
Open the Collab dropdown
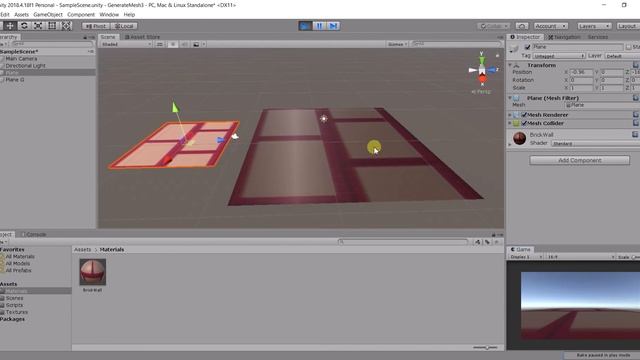coord(493,26)
